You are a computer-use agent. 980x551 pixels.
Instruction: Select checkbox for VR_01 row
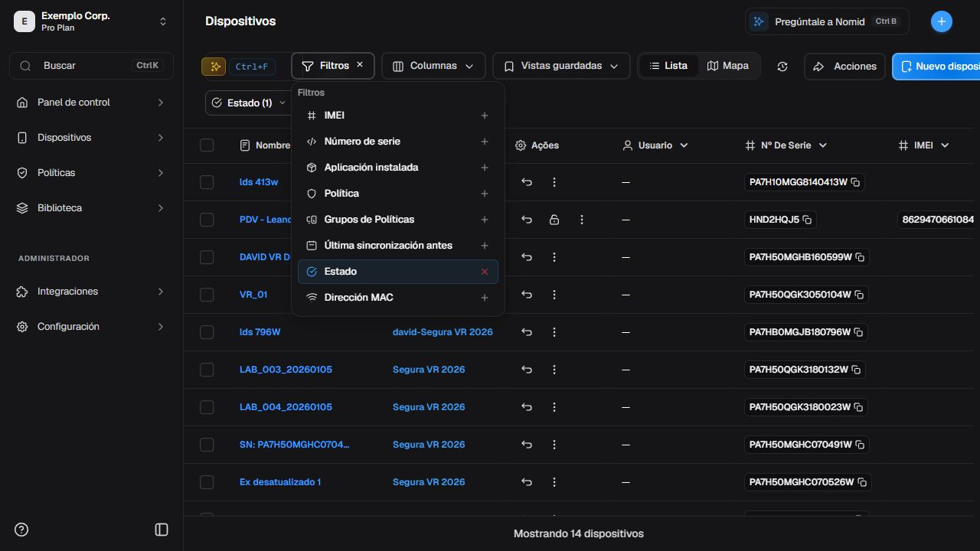click(207, 295)
